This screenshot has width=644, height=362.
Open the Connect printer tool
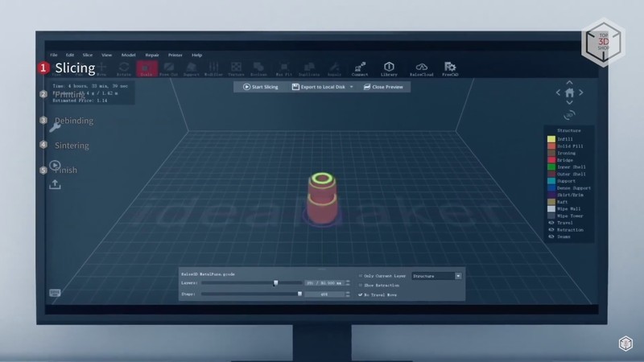(x=360, y=69)
